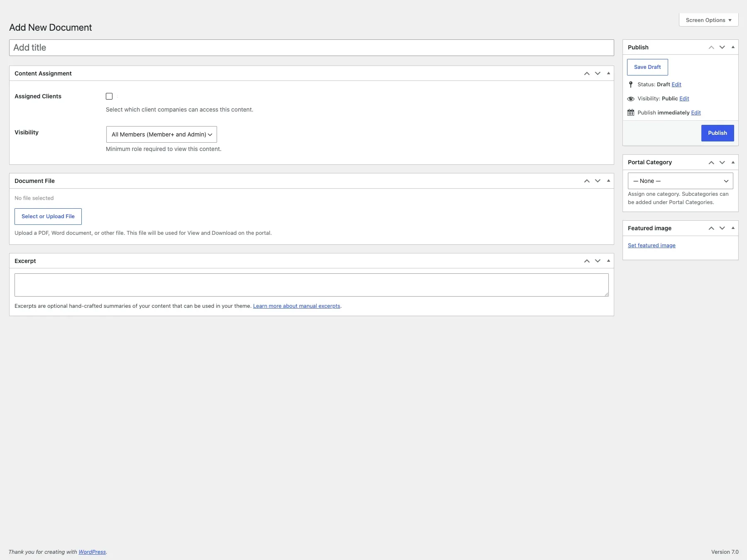
Task: Click the status pin icon
Action: tap(631, 85)
